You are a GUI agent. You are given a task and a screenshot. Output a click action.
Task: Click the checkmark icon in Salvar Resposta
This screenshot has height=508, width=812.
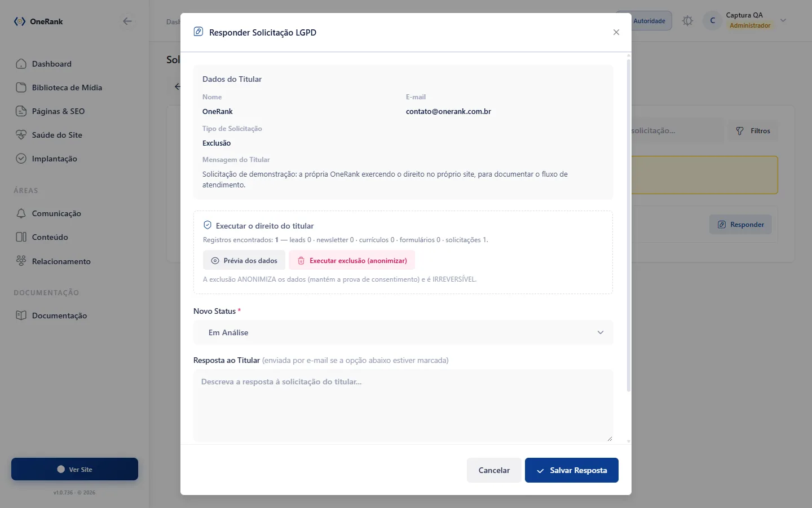click(x=540, y=471)
